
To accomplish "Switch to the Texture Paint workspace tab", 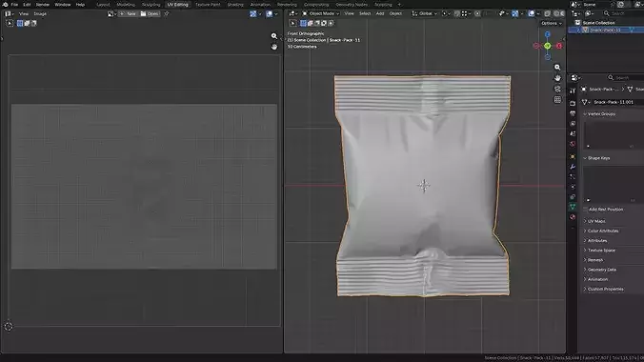I will pyautogui.click(x=208, y=5).
